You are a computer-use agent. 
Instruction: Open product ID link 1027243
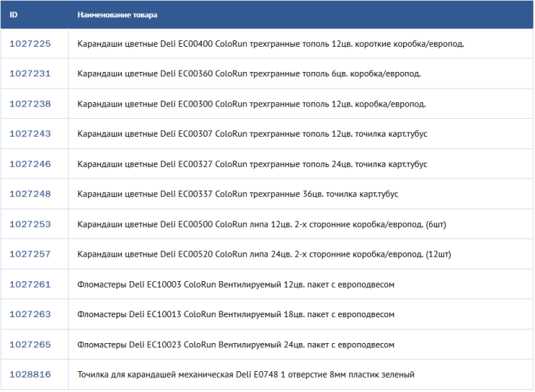[x=30, y=134]
